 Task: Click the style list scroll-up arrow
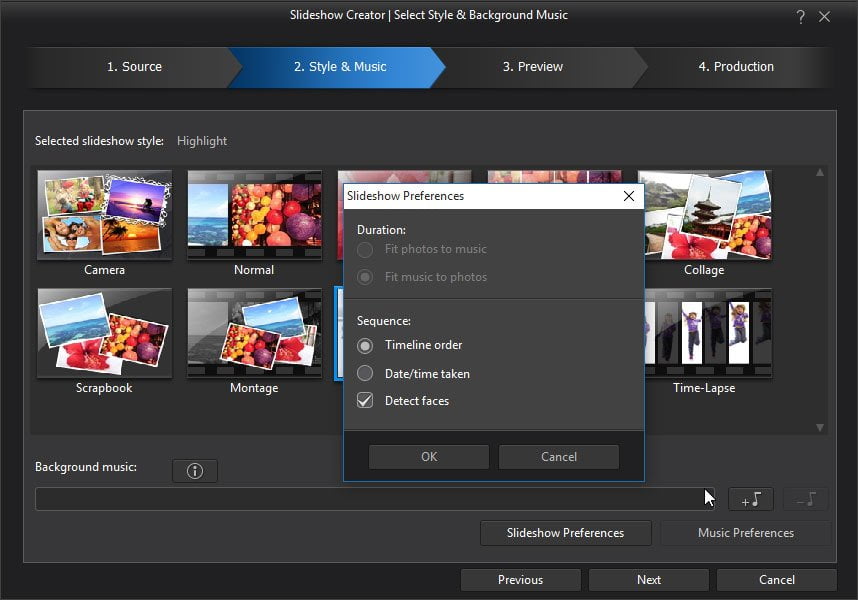tap(820, 172)
